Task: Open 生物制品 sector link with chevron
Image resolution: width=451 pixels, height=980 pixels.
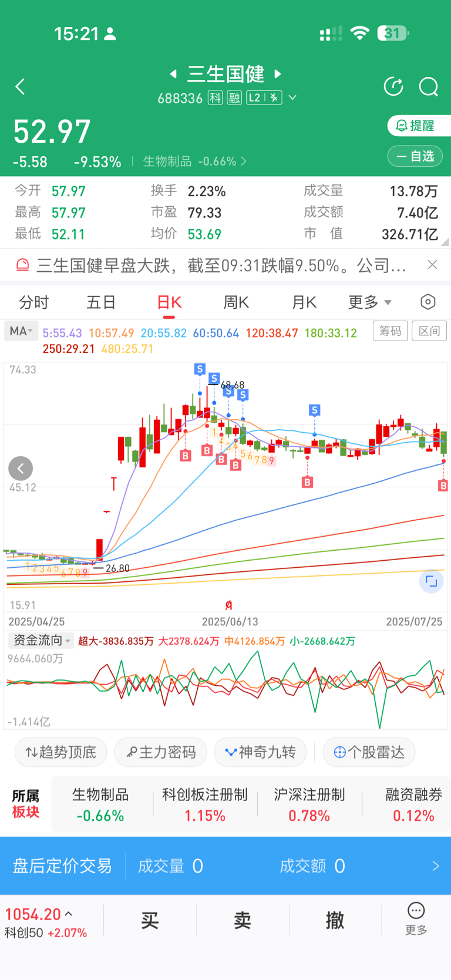Action: (195, 161)
